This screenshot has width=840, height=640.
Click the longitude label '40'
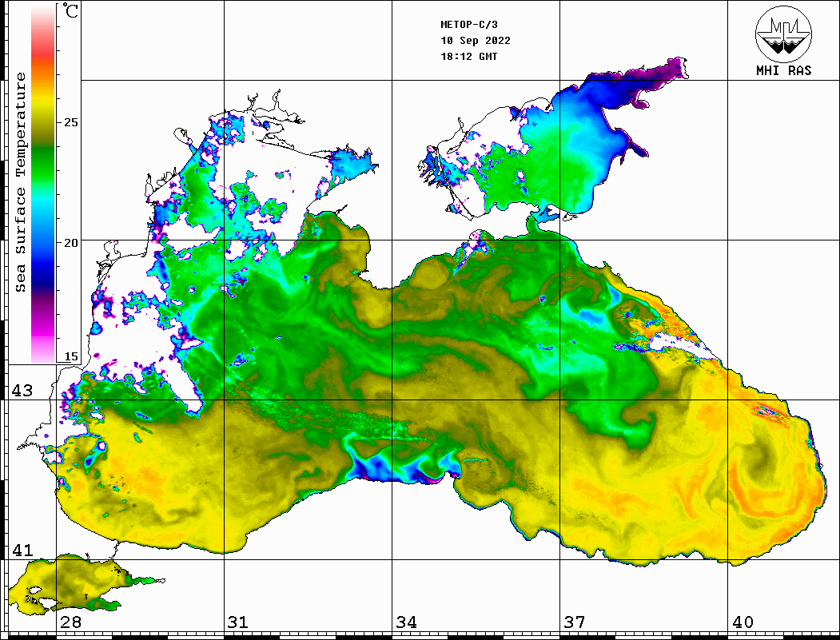tap(742, 622)
